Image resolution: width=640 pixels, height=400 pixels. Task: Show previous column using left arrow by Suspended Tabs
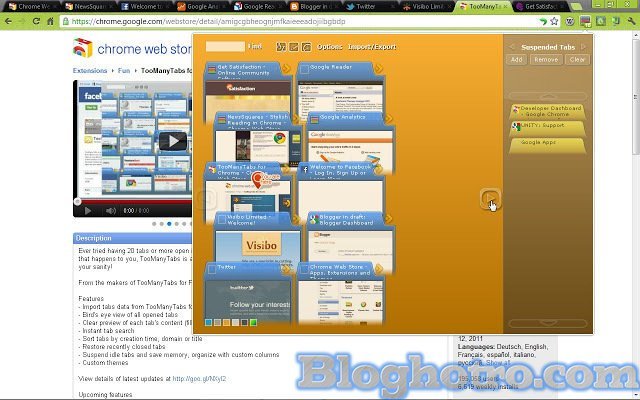(512, 47)
